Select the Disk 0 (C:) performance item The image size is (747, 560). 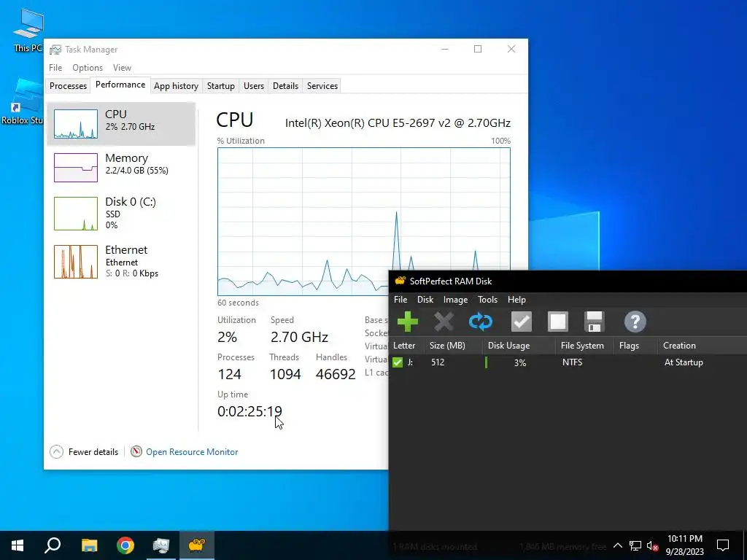click(x=121, y=214)
